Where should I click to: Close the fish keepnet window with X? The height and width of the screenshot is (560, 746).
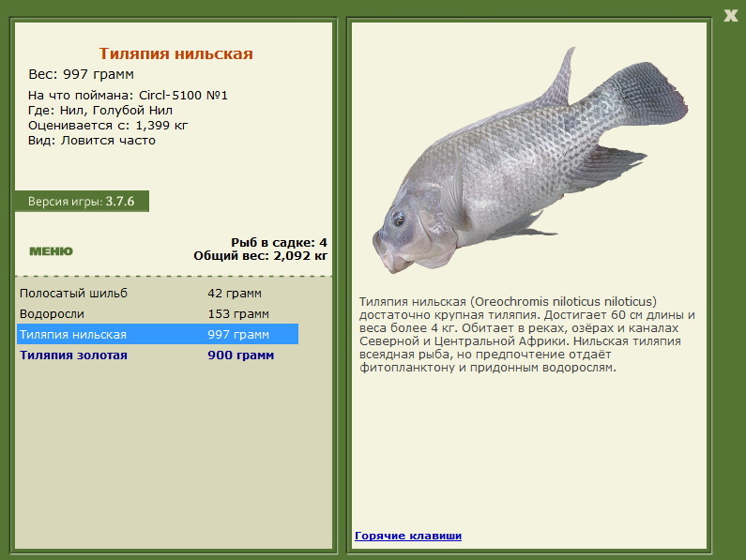(731, 15)
